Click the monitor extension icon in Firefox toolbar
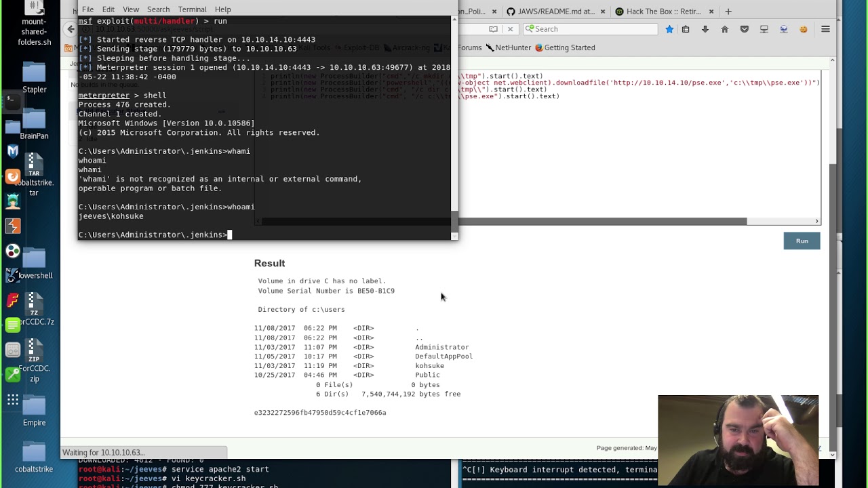The image size is (868, 488). (x=764, y=29)
